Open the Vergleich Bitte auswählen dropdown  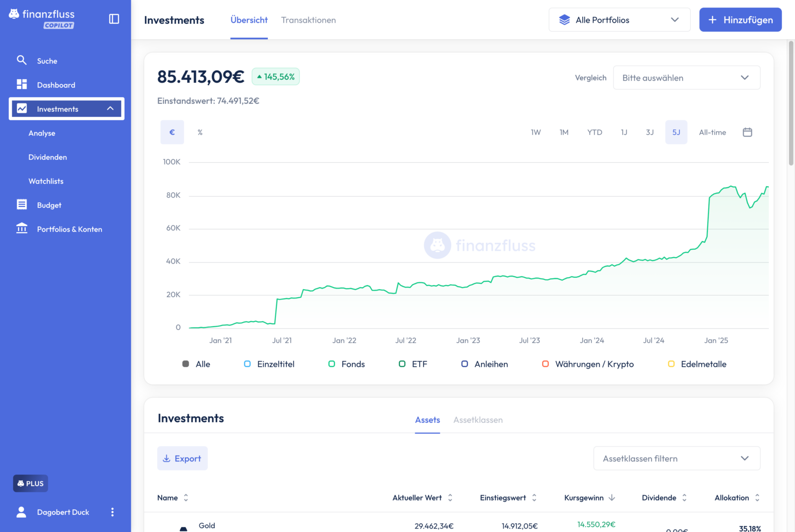pos(686,78)
